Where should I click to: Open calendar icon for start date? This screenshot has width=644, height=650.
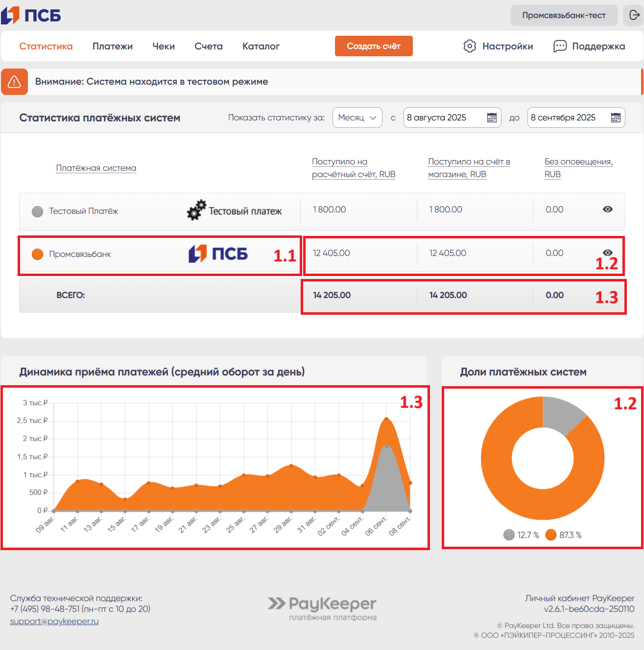[492, 117]
